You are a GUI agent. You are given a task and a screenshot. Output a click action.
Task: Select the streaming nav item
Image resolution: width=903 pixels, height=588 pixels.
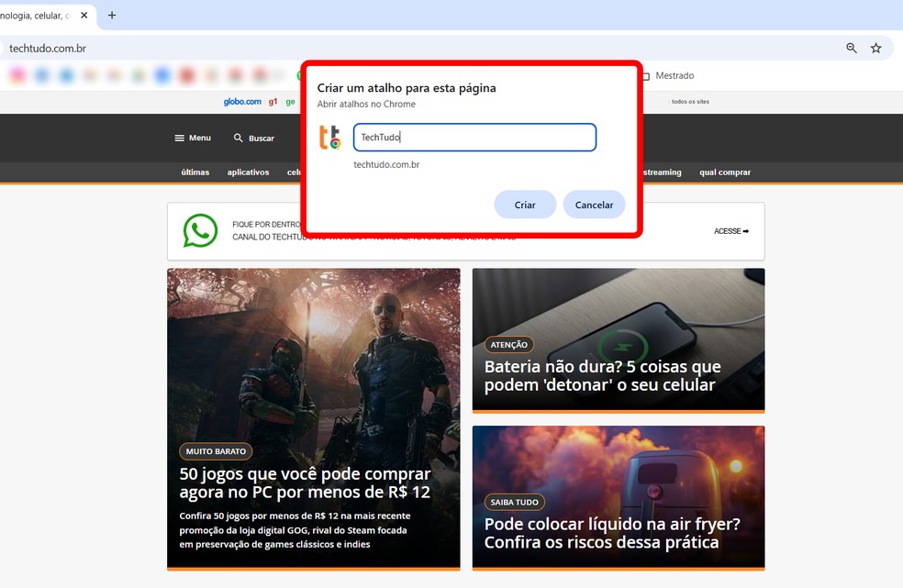663,172
